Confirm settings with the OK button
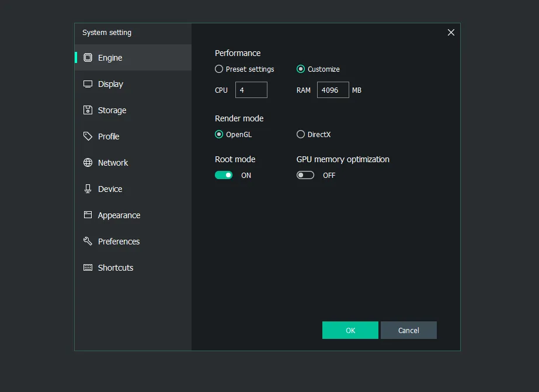Viewport: 539px width, 392px height. [x=350, y=330]
